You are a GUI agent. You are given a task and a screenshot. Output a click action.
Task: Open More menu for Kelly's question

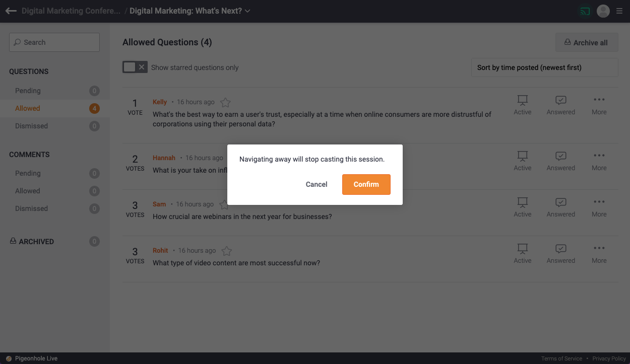click(x=599, y=105)
